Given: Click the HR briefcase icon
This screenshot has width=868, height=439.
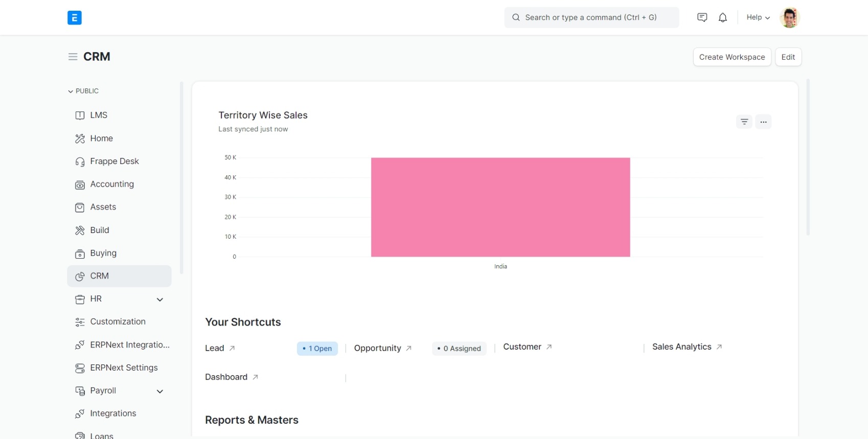Looking at the screenshot, I should pos(80,299).
